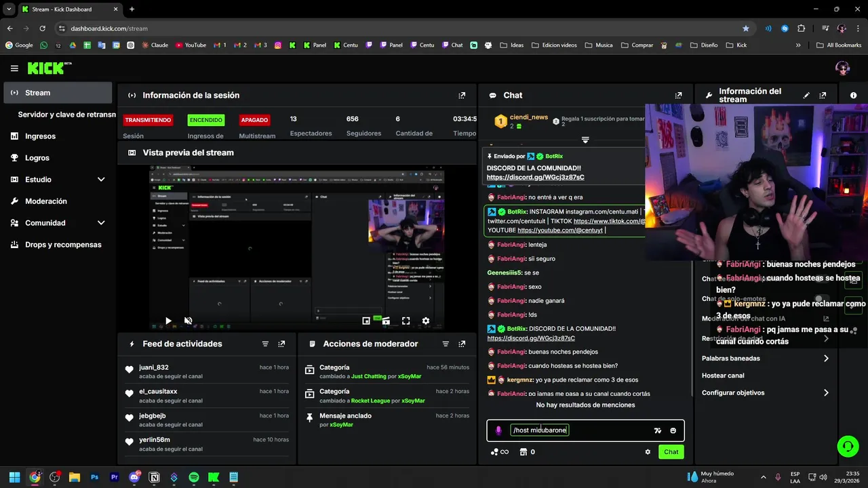Screen dimensions: 868x488
Task: Click Hostear canal option
Action: pos(723,375)
